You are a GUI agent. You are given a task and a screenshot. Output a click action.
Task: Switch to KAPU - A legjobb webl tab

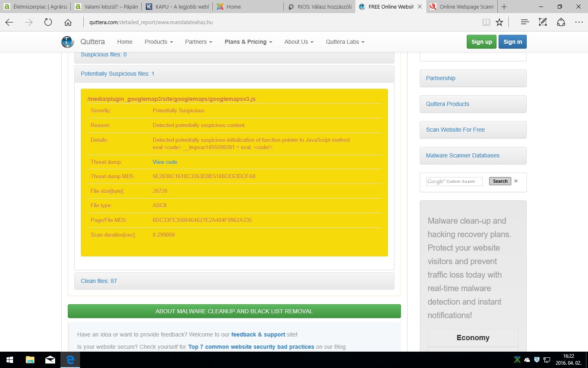(177, 7)
